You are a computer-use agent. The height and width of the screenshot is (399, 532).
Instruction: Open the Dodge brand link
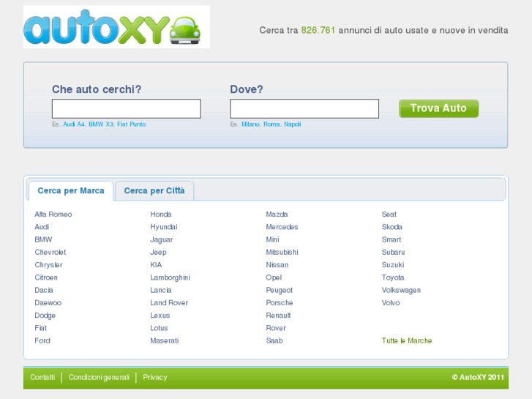(x=45, y=316)
